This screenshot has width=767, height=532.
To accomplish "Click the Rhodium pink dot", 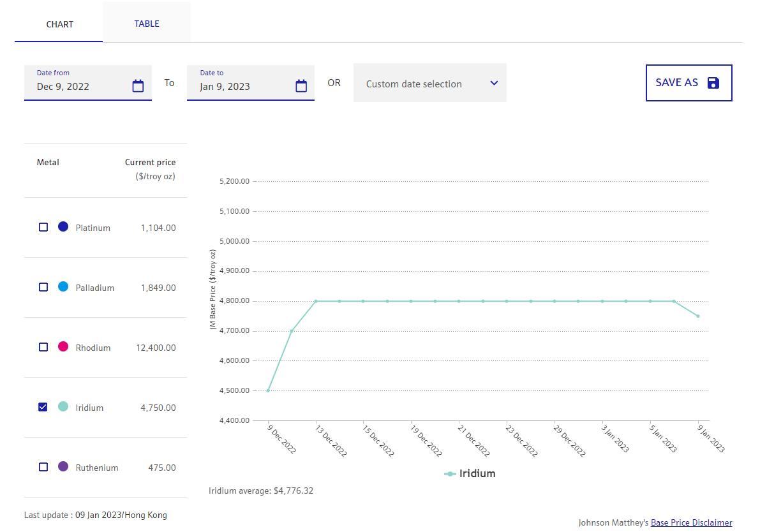I will [x=63, y=346].
